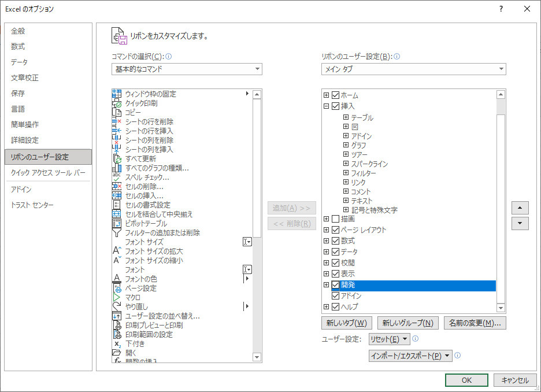Select ユーザー設定の並べ替え icon

coord(117,316)
